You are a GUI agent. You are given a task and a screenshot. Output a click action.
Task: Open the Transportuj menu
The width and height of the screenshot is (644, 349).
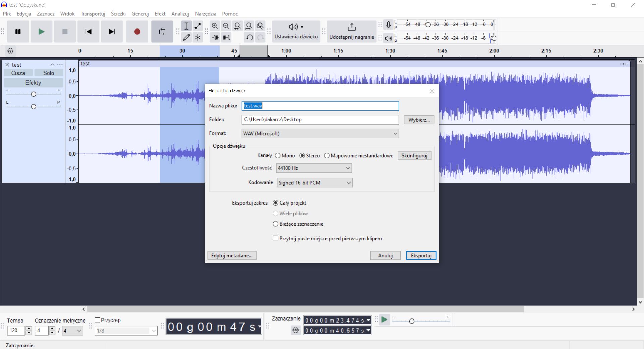pos(93,14)
